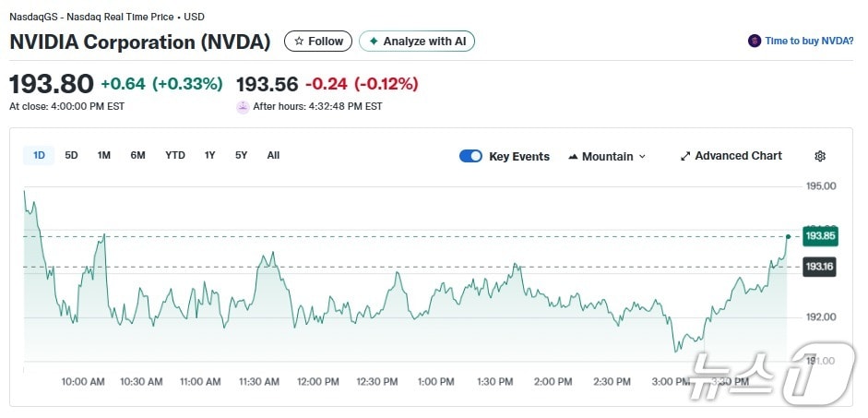Viewport: 868px width, 418px height.
Task: Click the green 193.85 price marker on chart
Action: coord(820,236)
